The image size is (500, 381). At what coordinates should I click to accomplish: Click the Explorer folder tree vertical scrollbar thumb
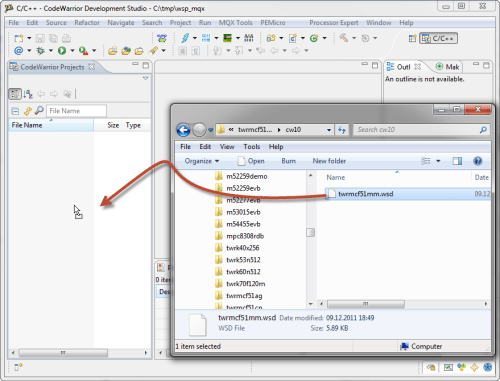tap(310, 232)
